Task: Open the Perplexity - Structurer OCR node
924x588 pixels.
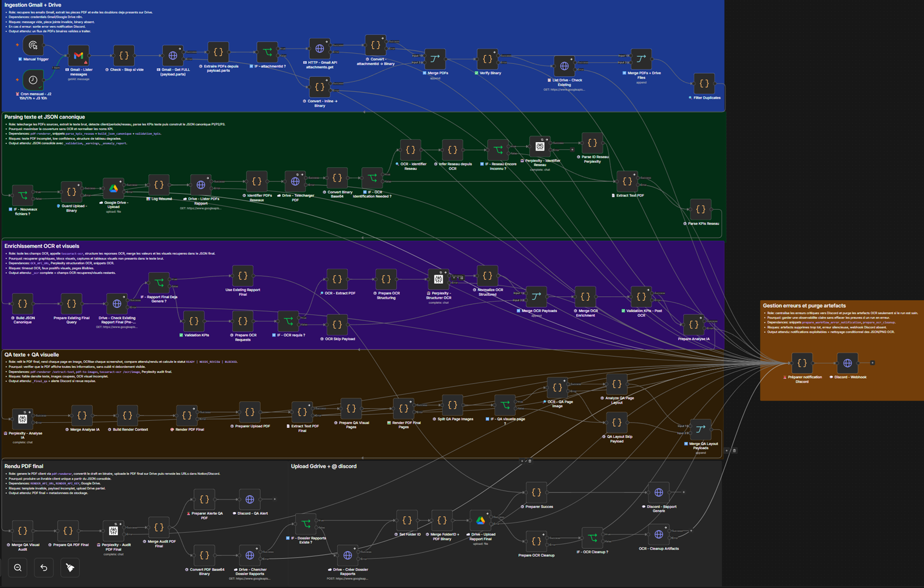Action: click(x=438, y=279)
